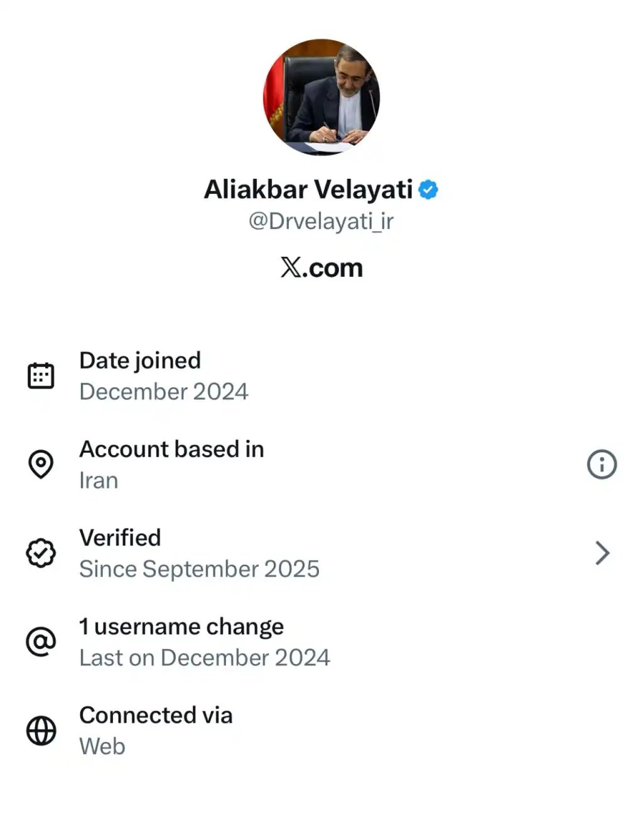Click the X.com logo
643x840 pixels.
(321, 268)
